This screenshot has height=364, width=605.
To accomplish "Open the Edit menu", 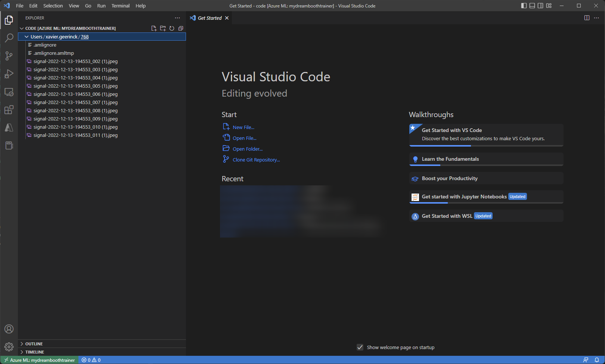I will tap(33, 6).
